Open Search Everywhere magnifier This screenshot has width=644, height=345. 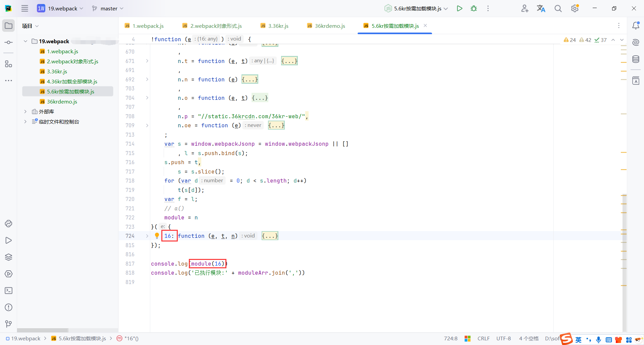coord(558,8)
